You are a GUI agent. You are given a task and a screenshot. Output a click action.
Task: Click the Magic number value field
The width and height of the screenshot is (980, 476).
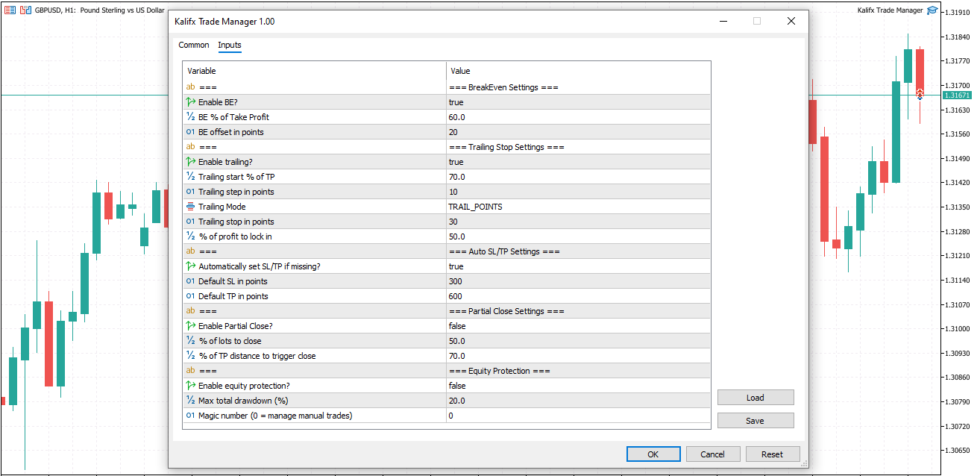522,416
